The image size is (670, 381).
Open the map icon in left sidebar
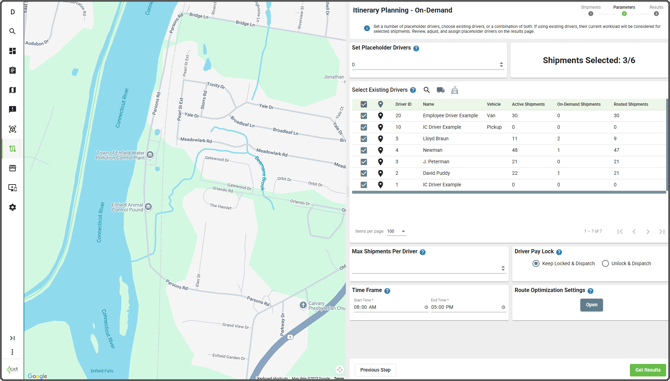click(12, 90)
